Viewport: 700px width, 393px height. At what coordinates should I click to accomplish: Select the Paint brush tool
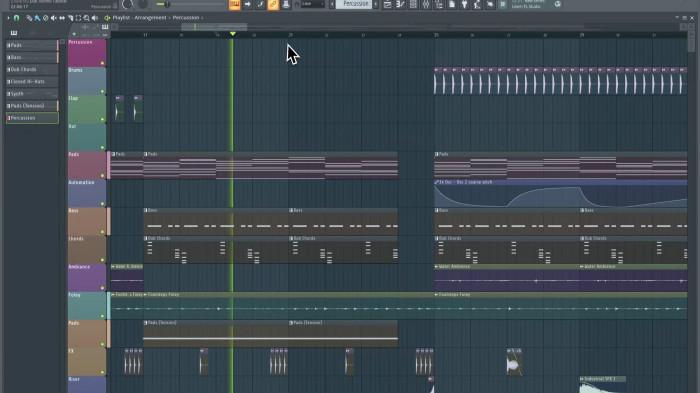pos(37,18)
